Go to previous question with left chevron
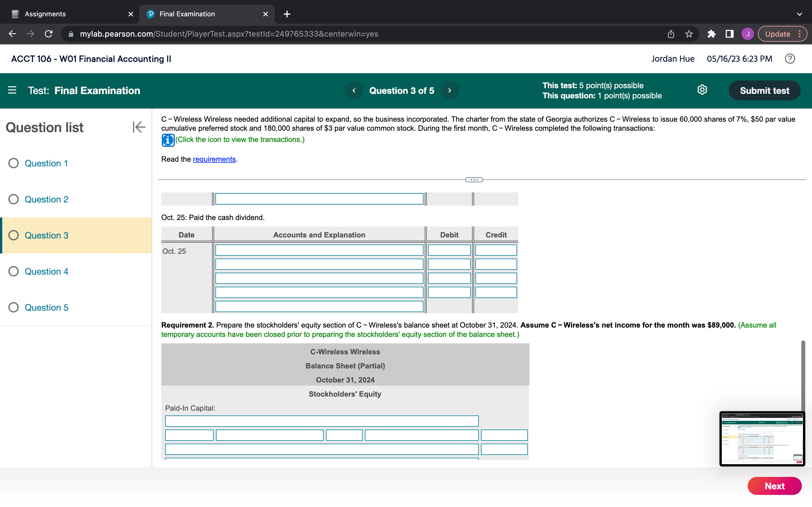 [354, 90]
